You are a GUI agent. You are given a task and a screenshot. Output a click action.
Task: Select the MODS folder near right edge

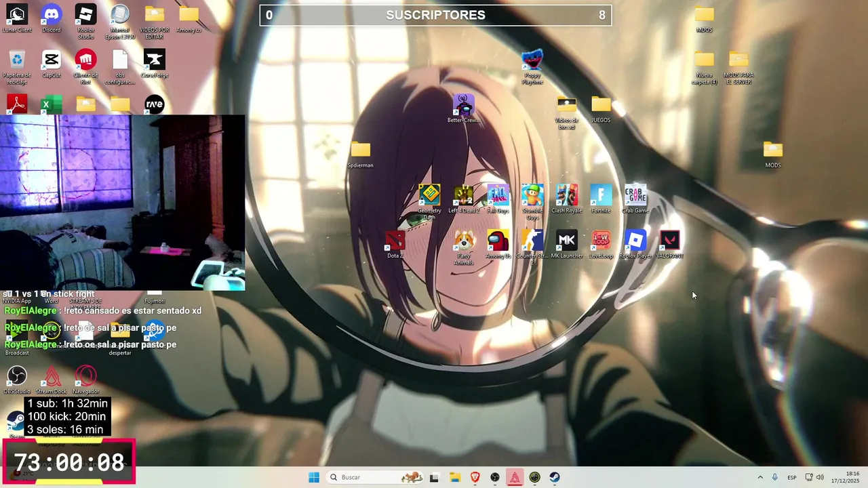pos(773,154)
